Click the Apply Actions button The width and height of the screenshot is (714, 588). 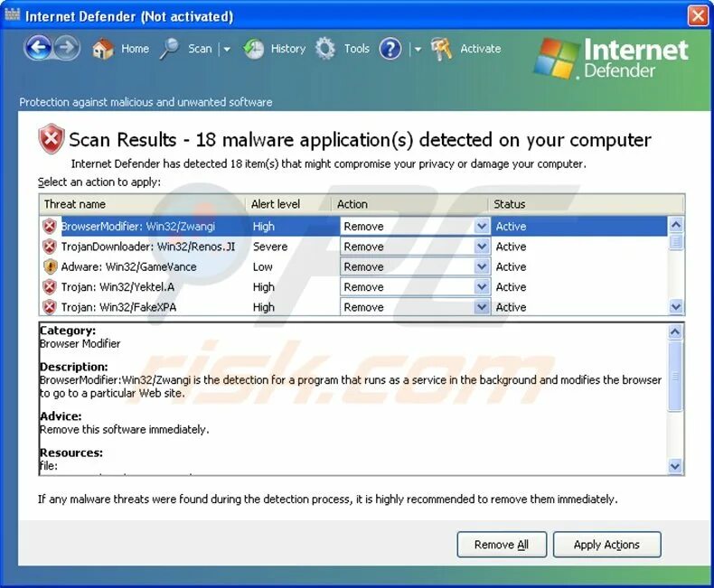(606, 545)
